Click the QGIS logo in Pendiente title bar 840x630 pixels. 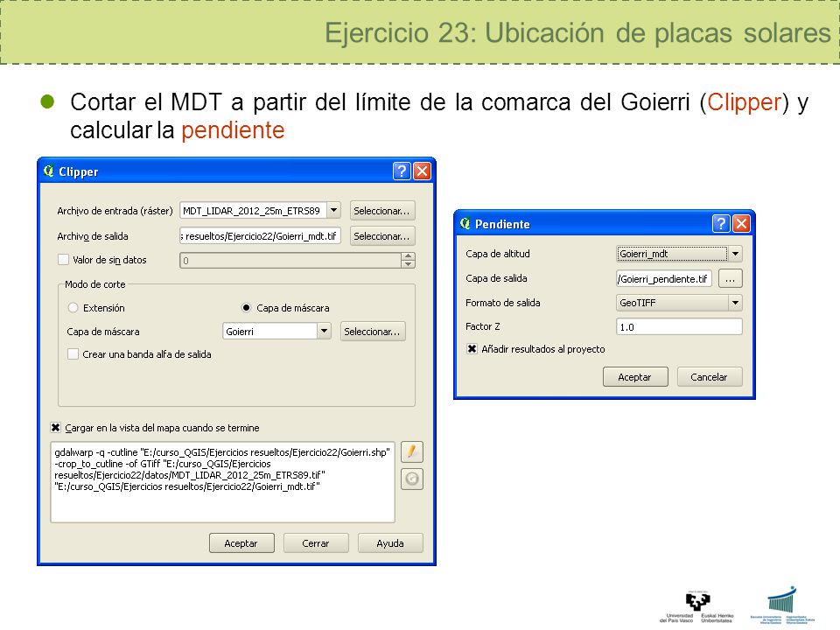coord(465,223)
